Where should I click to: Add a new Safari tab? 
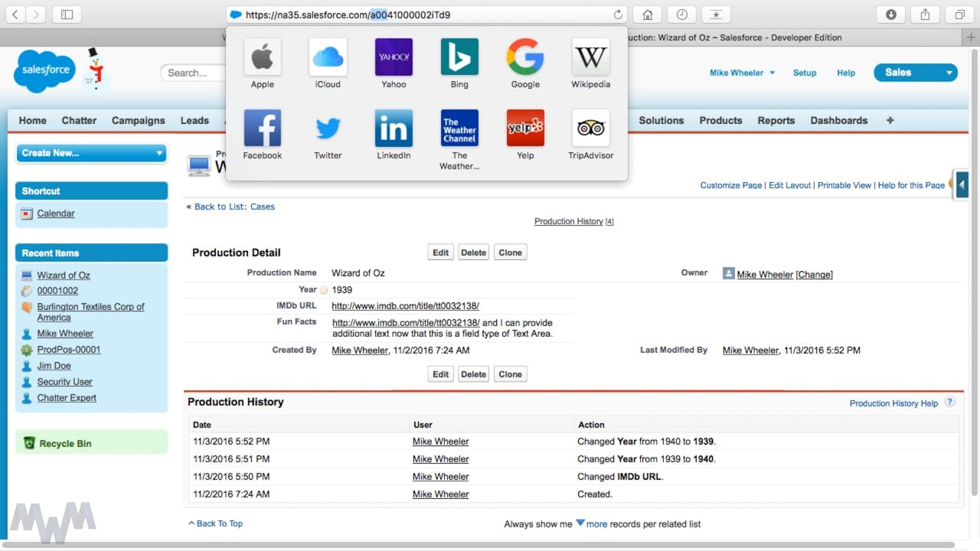[972, 37]
